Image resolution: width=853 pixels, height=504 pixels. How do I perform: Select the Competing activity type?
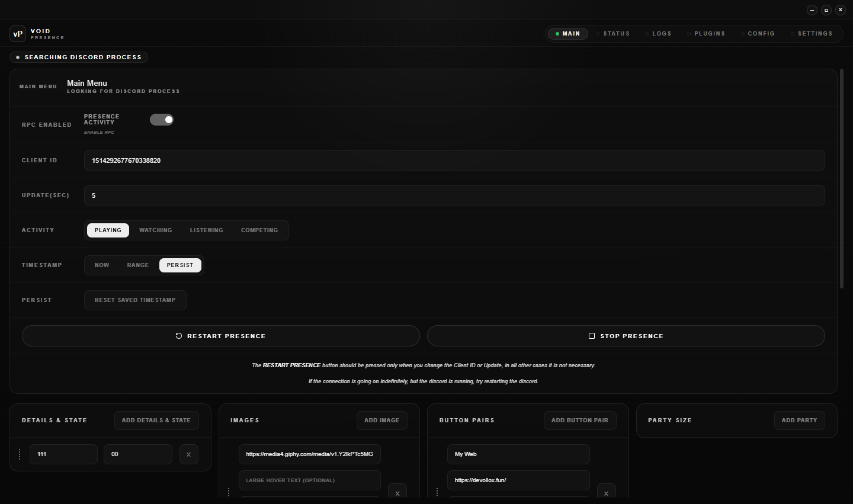(x=259, y=230)
